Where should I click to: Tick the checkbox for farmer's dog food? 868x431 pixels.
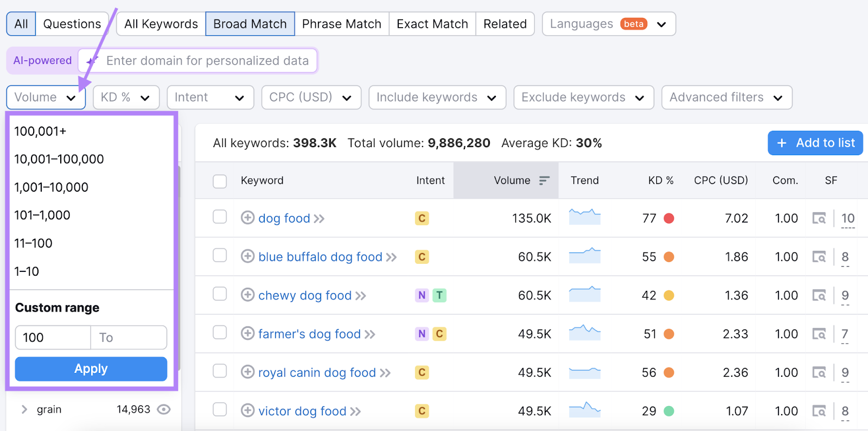click(220, 333)
